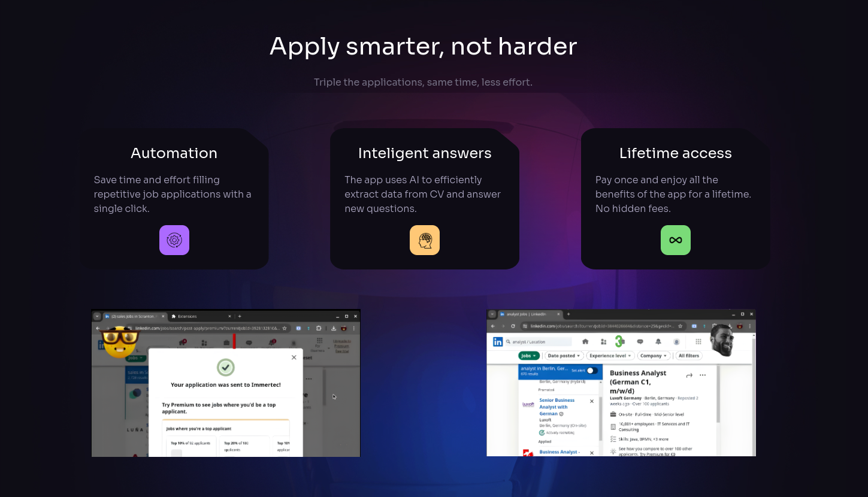Screen dimensions: 868x497
Task: Expand green Jobs pill in analyst demo
Action: pyautogui.click(x=529, y=356)
